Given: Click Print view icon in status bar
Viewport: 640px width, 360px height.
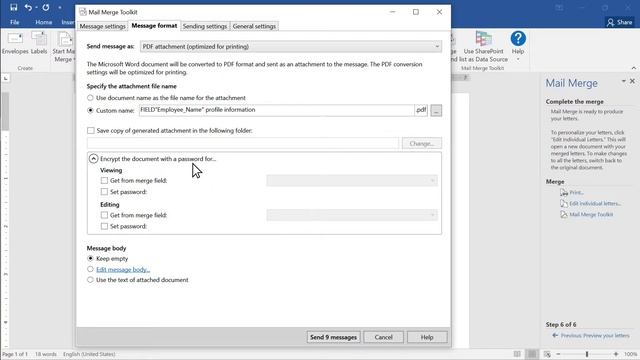Looking at the screenshot, I should tap(532, 354).
